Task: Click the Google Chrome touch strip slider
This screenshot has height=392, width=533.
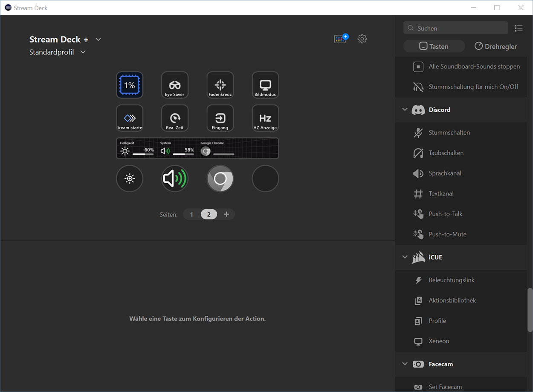Action: point(223,154)
